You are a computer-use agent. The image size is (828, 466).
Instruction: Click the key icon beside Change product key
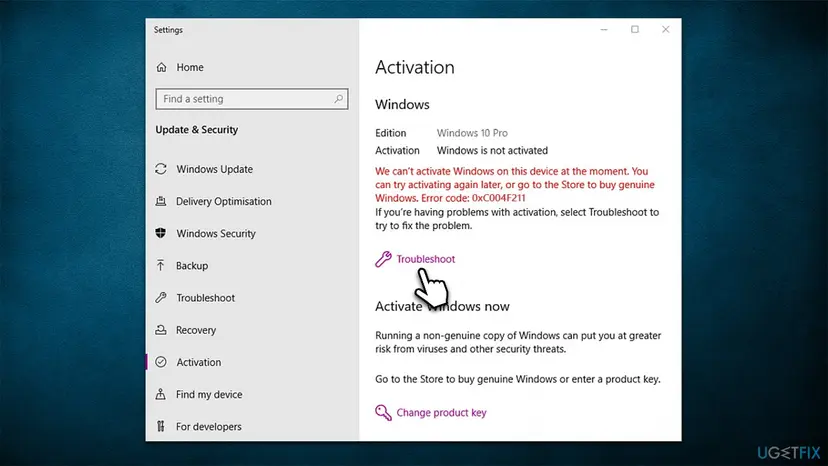(x=383, y=413)
